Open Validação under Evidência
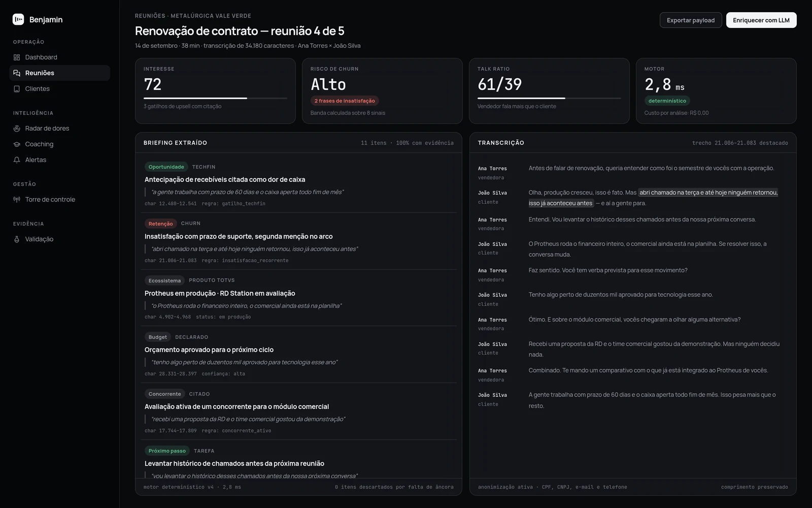The width and height of the screenshot is (812, 508). tap(59, 239)
